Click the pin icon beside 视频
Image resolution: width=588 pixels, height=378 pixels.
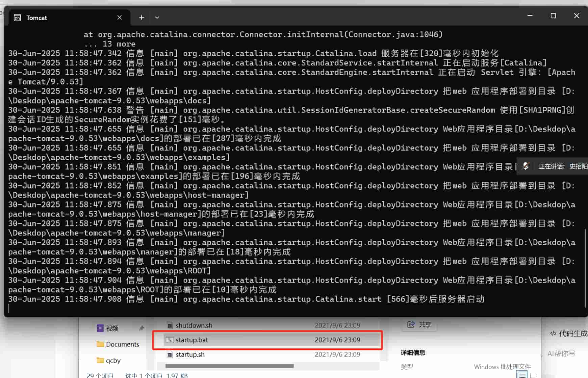[x=142, y=328]
